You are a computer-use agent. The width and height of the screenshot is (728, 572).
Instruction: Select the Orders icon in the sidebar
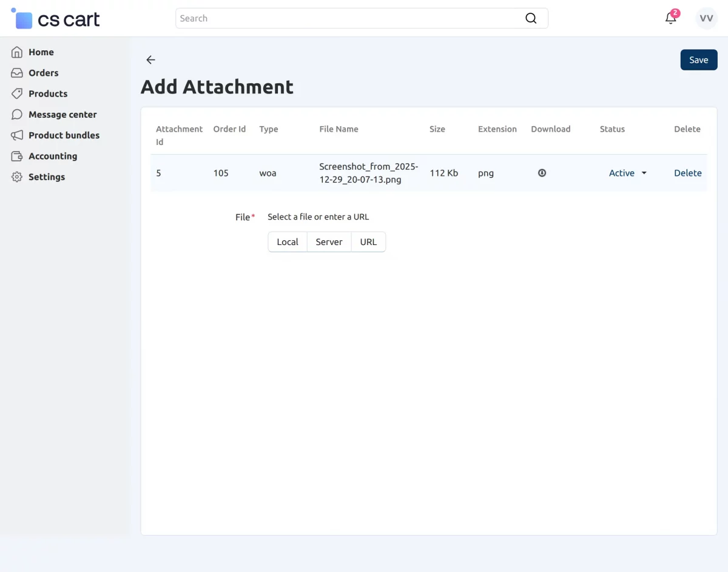[17, 73]
